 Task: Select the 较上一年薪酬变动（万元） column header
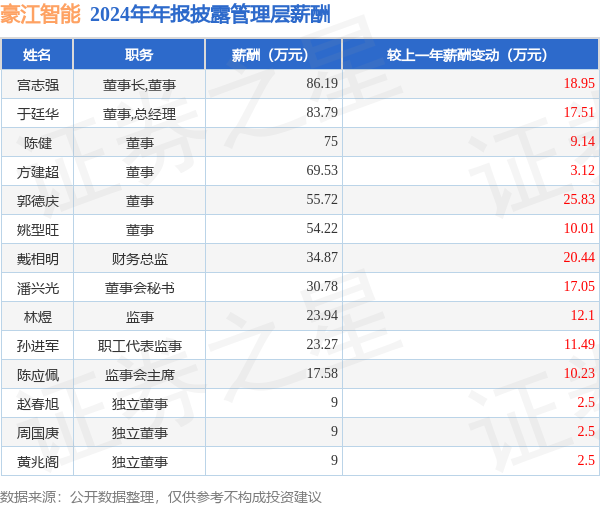point(471,55)
